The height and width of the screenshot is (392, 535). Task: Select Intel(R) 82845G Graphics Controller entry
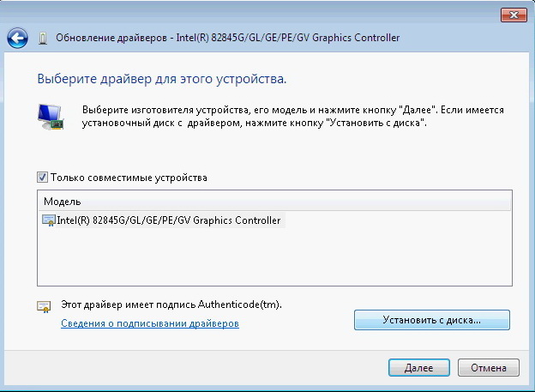[174, 220]
